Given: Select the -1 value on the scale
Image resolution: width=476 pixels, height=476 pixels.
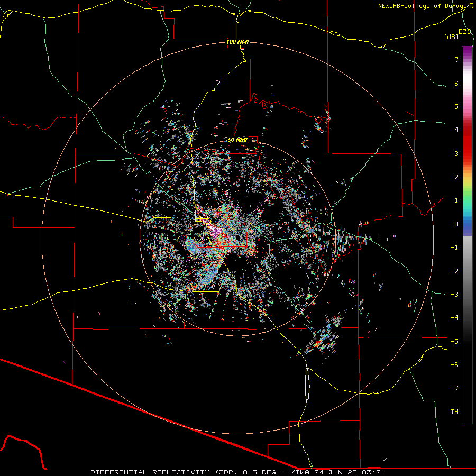Looking at the screenshot, I should [x=454, y=248].
